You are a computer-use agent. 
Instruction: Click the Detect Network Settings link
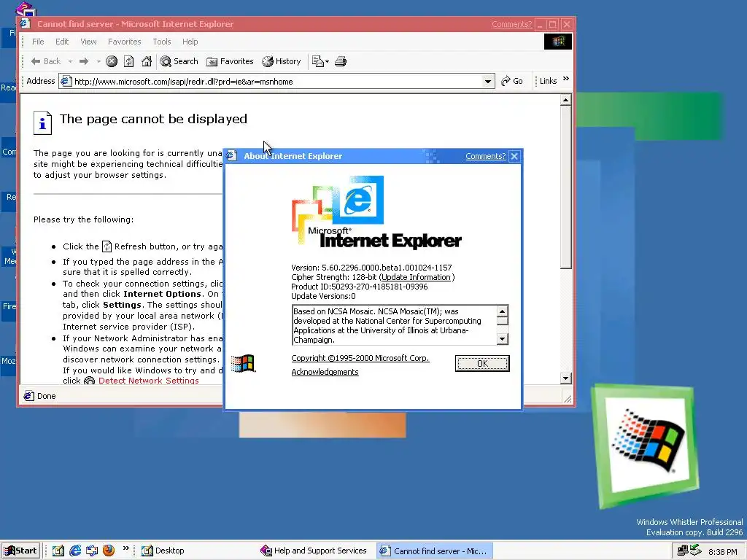coord(149,381)
